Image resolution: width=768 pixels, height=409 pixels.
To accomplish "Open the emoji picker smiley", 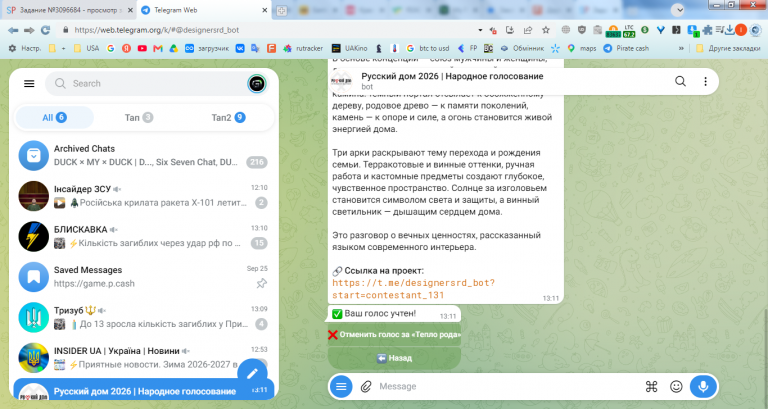I will (676, 386).
